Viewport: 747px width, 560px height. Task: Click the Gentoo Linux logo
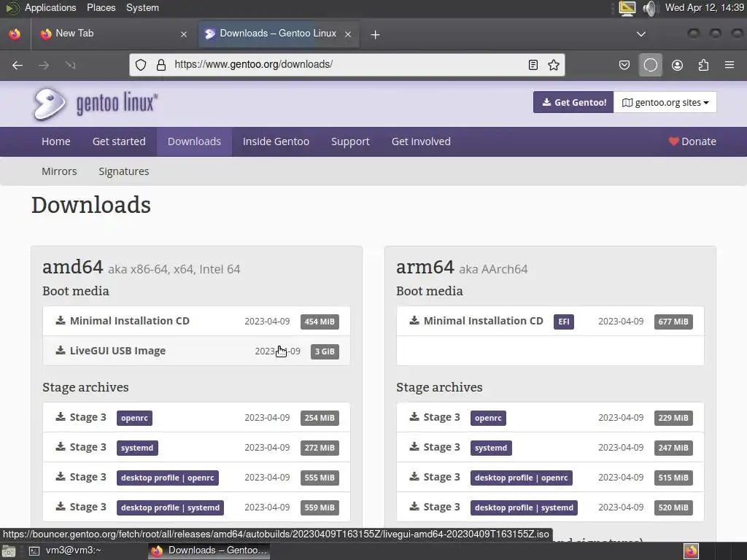(x=95, y=103)
